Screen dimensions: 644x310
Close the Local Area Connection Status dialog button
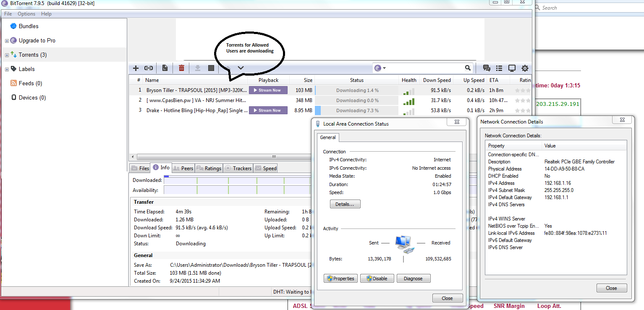[x=448, y=298]
